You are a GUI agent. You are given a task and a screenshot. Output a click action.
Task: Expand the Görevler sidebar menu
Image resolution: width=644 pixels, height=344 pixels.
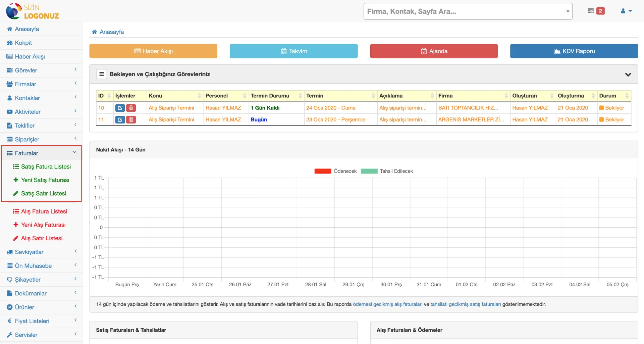41,70
